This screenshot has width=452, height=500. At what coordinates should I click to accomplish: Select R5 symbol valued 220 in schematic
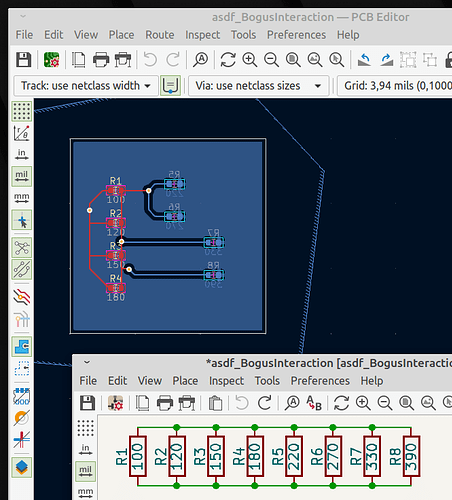pos(294,456)
